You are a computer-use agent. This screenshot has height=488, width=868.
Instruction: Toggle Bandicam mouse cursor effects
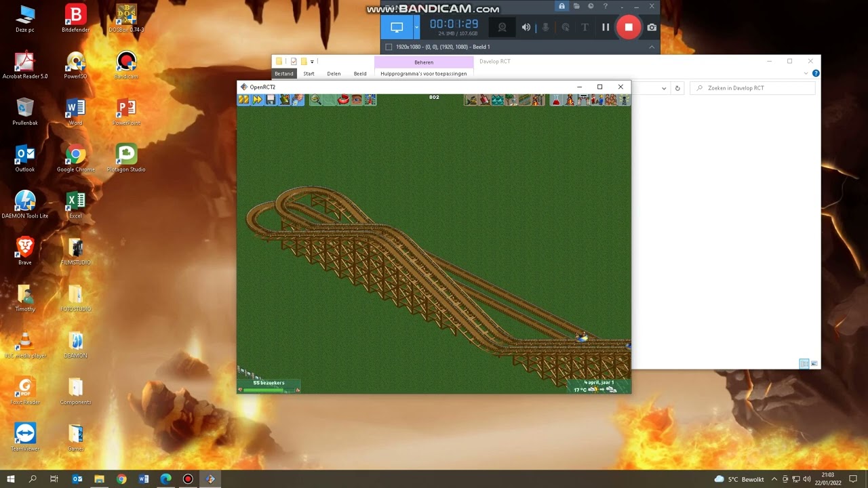[566, 27]
